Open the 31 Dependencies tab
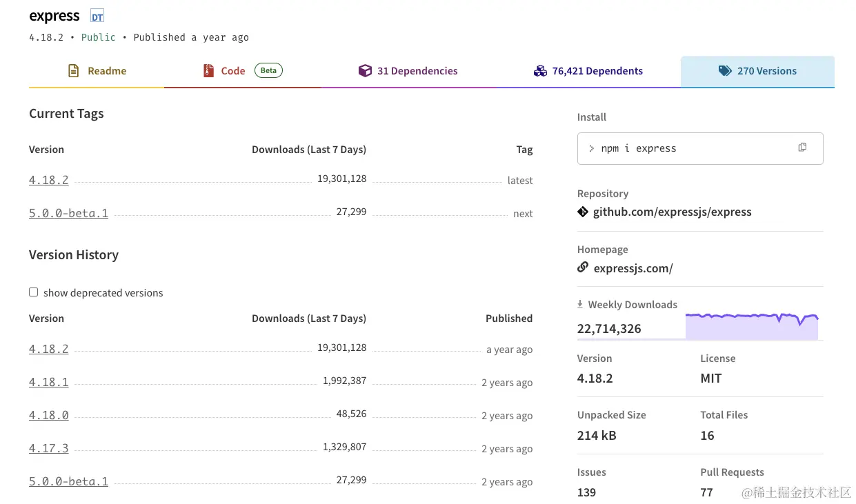 [x=408, y=71]
